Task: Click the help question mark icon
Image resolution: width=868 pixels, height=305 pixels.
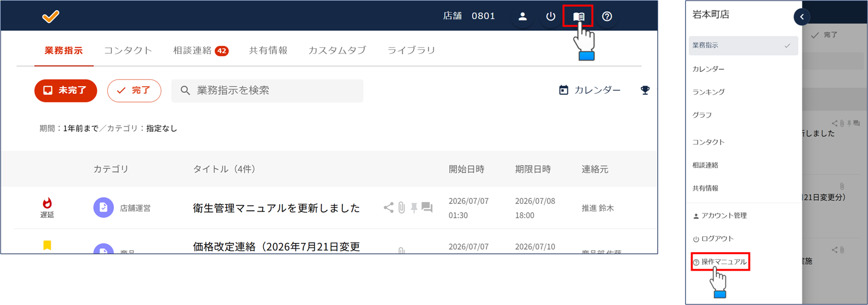Action: [x=607, y=16]
